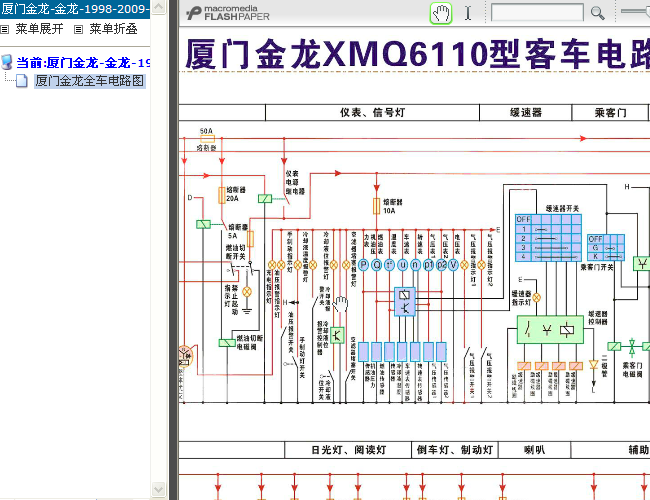Click the zoom slider in toolbar

[635, 11]
